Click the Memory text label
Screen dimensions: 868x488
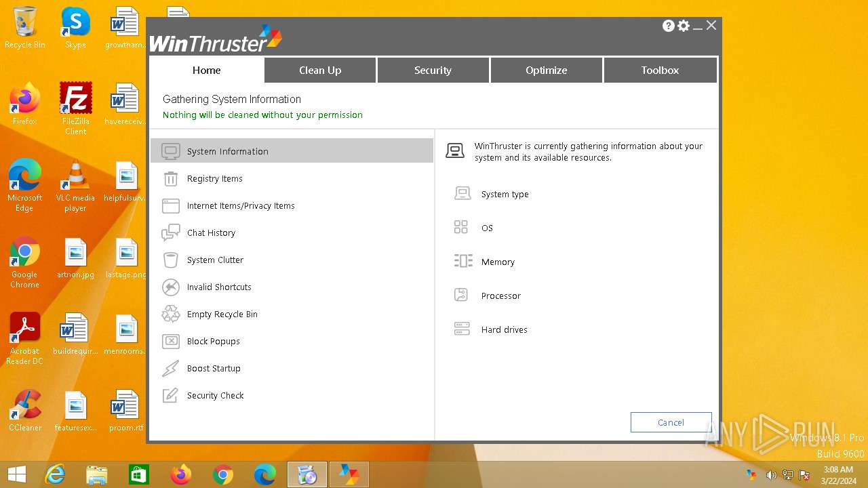498,262
